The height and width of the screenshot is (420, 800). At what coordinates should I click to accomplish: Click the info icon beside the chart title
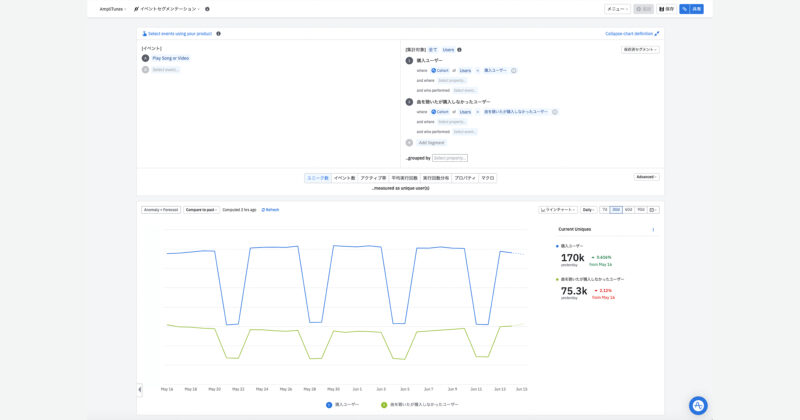point(207,8)
